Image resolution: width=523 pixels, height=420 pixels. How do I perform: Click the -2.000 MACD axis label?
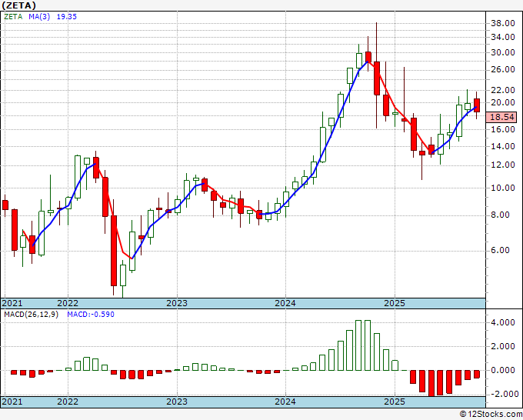pos(503,394)
